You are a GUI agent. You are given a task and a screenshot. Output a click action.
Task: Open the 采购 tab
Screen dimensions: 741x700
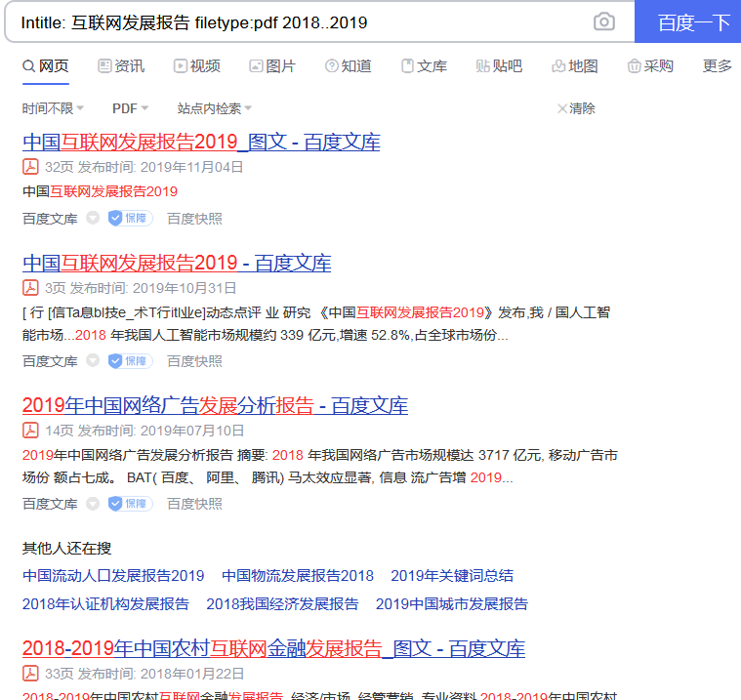pos(650,66)
